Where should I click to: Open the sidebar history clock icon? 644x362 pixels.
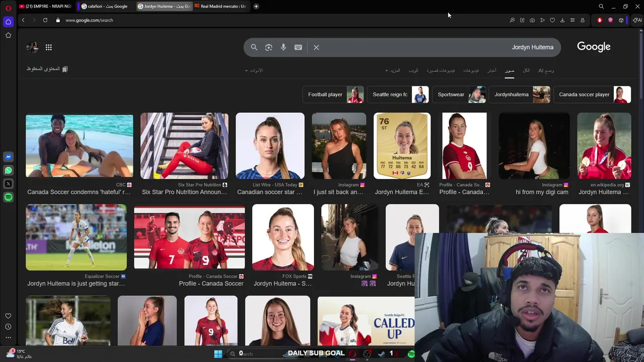coord(8,327)
